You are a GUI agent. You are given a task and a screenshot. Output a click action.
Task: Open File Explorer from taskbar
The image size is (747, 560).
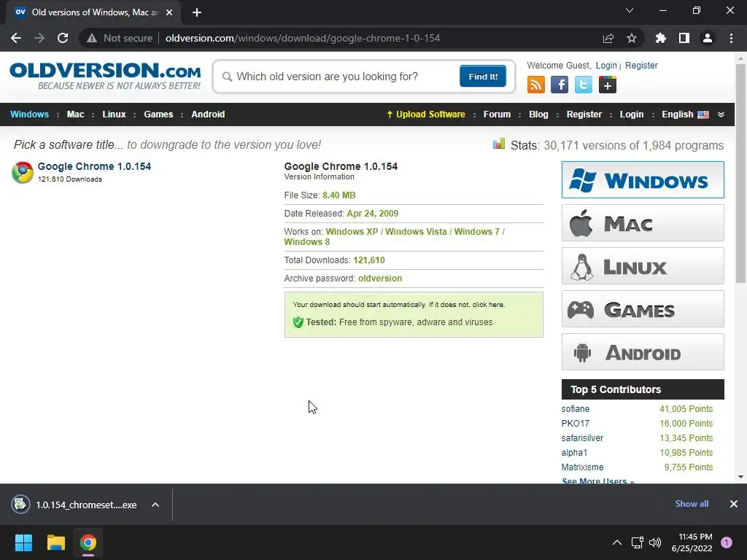coord(55,542)
